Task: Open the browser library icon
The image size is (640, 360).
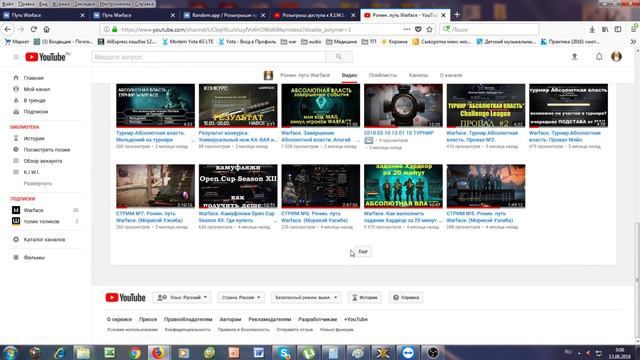Action: [605, 29]
